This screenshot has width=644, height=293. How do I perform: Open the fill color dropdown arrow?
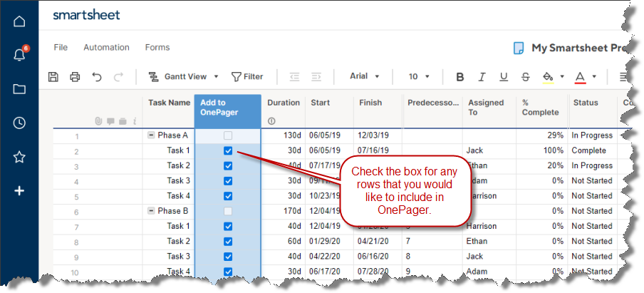[x=562, y=76]
